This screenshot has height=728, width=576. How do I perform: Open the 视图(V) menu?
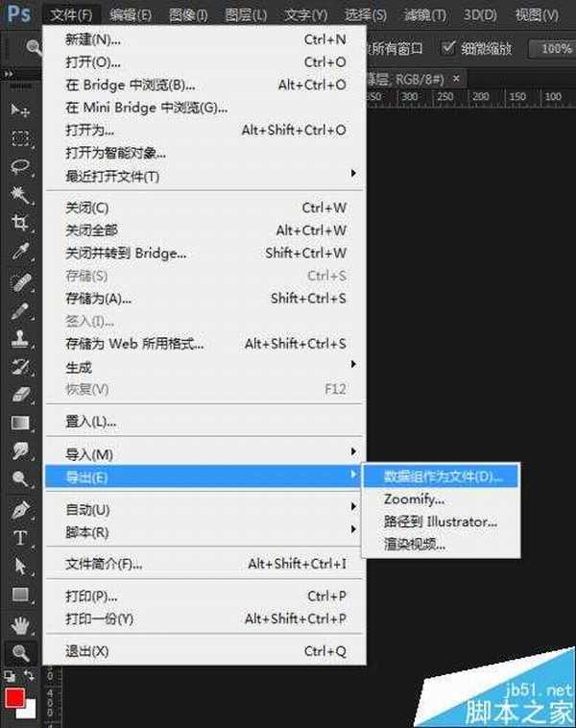[x=537, y=15]
